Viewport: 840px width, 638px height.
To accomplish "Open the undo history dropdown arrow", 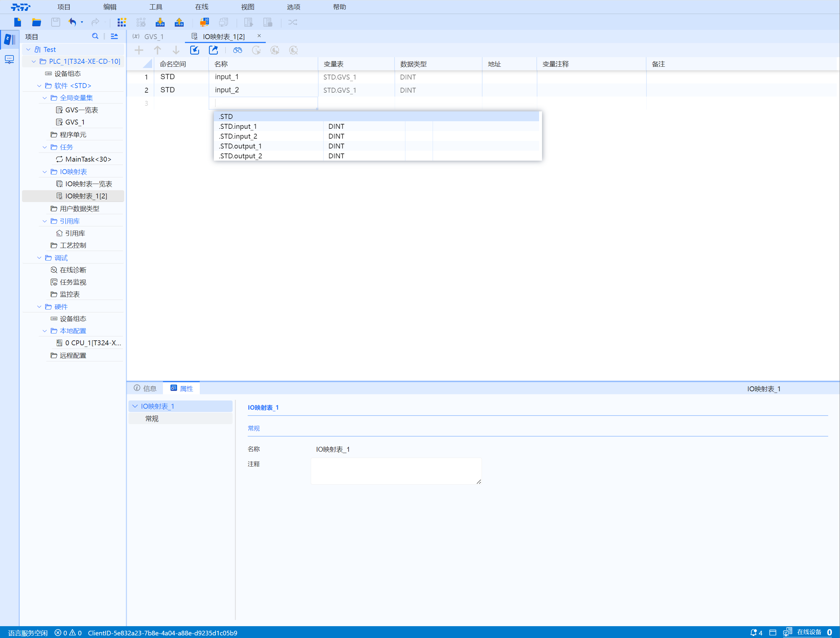I will coord(82,22).
